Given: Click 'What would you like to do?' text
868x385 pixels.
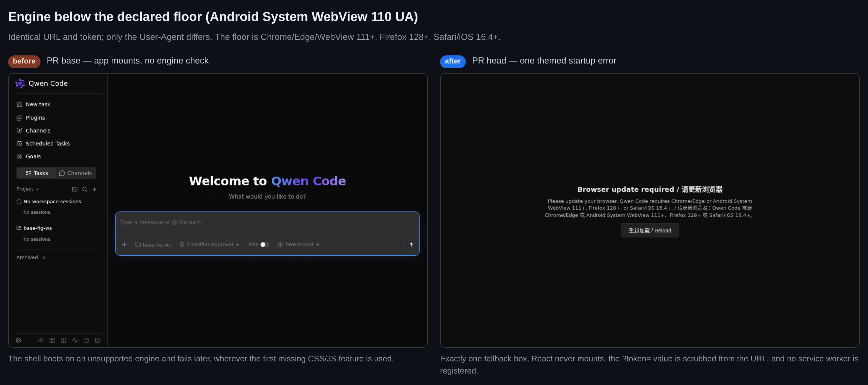Looking at the screenshot, I should (267, 197).
